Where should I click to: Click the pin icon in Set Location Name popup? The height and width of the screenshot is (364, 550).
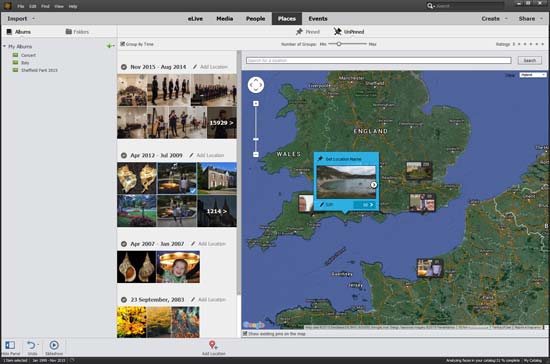tap(320, 159)
